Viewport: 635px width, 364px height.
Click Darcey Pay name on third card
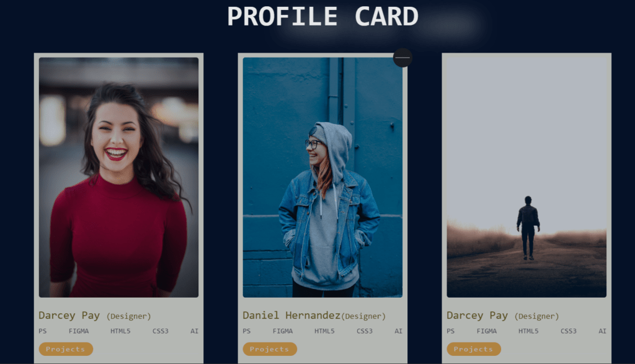[477, 316]
